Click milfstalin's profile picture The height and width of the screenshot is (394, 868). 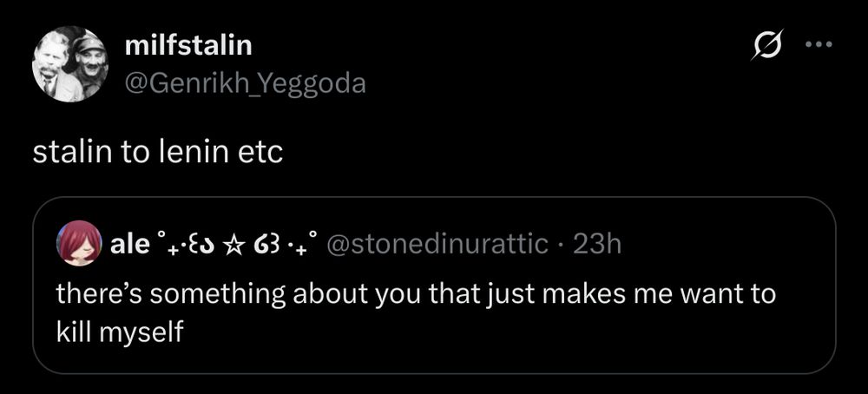coord(69,64)
